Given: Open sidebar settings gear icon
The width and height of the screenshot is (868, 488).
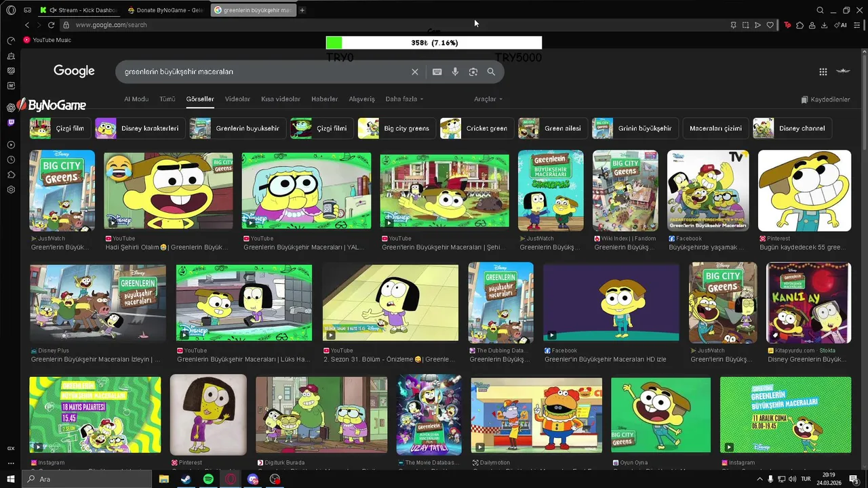Looking at the screenshot, I should 11,190.
